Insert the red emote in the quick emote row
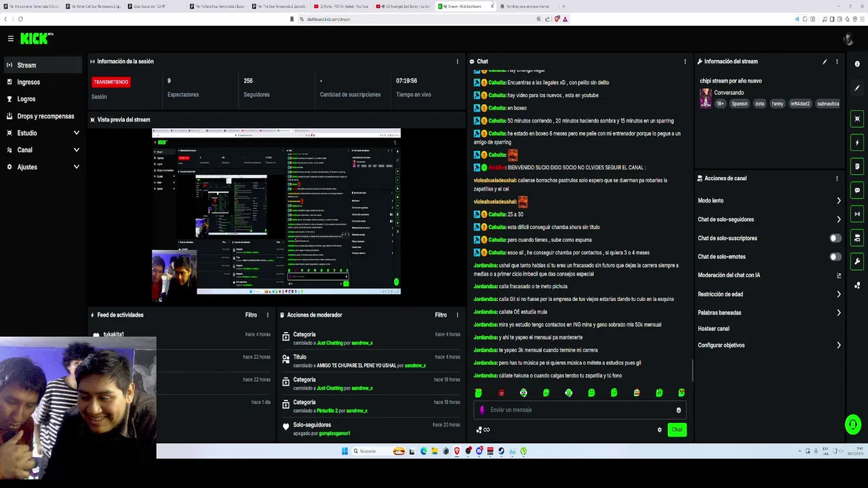868x488 pixels. [x=501, y=393]
